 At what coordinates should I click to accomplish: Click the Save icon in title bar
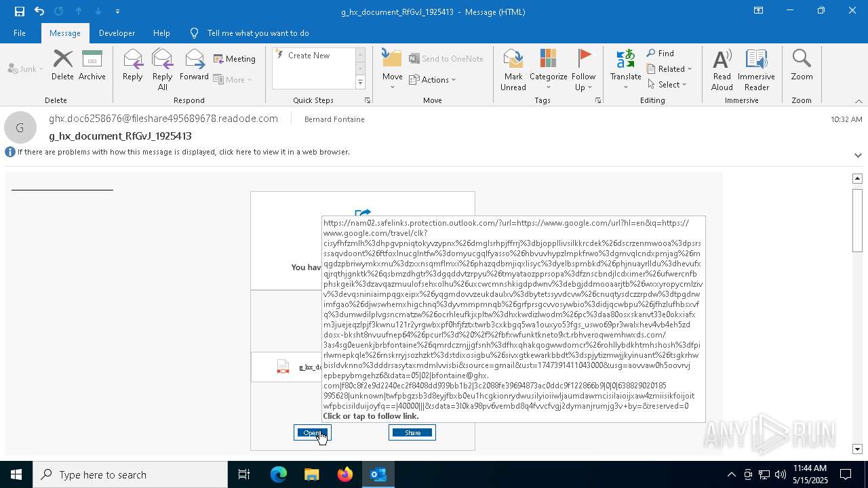19,11
